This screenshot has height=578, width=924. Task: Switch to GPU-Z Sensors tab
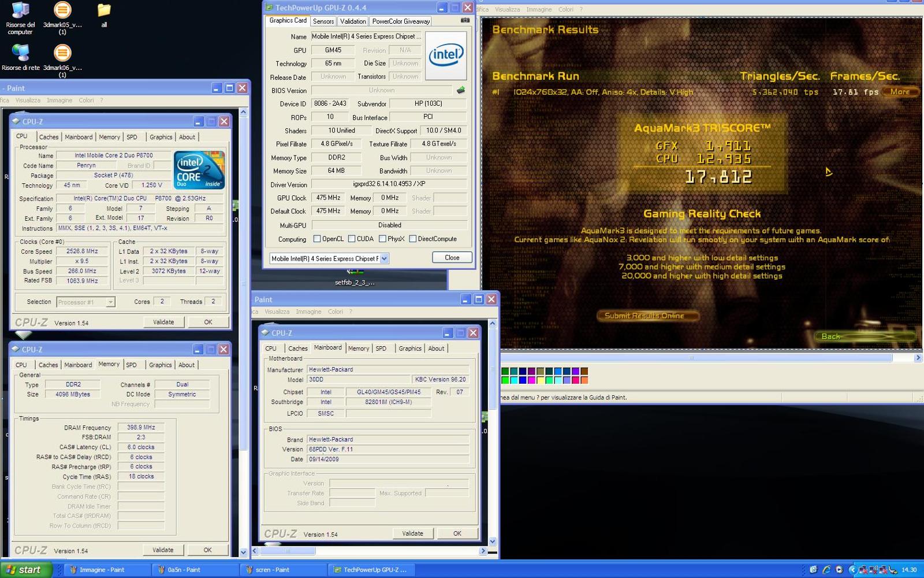323,21
